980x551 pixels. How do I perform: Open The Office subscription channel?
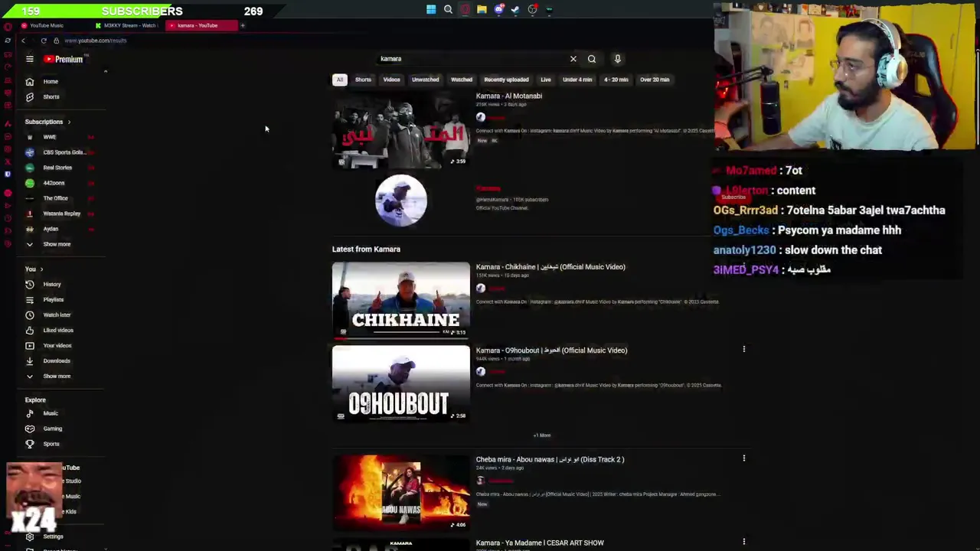click(55, 198)
